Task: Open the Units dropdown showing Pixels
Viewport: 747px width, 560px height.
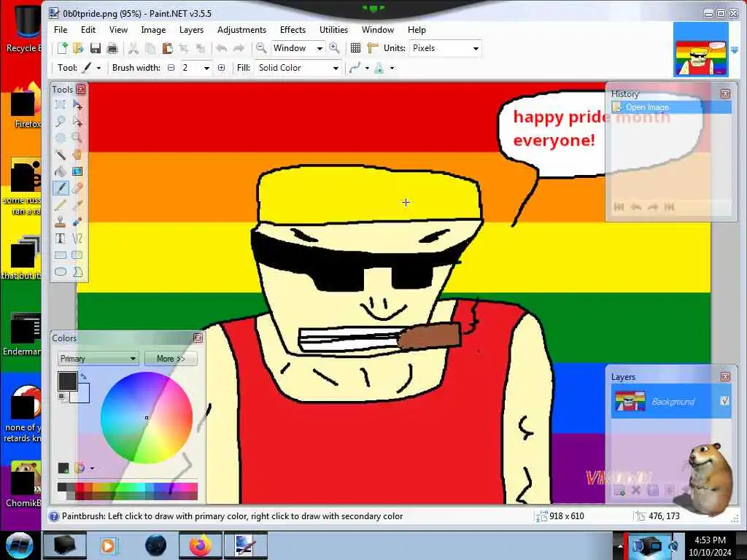Action: pos(445,48)
